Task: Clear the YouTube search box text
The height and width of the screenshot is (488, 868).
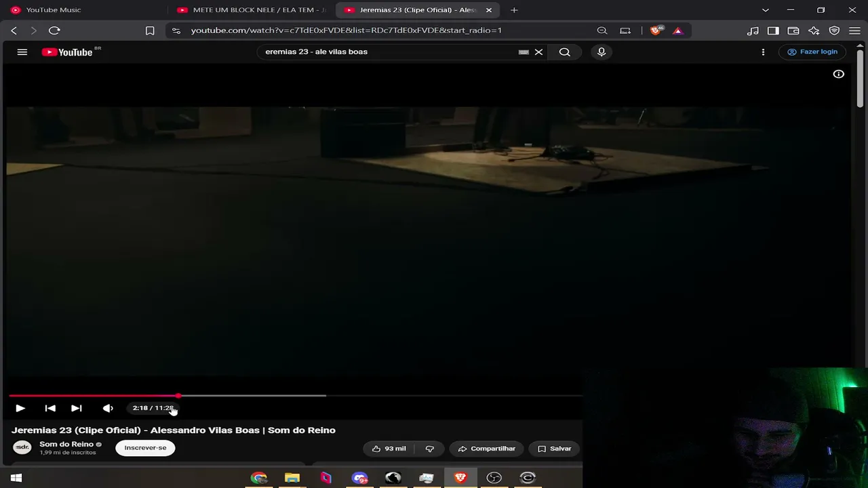Action: (538, 52)
